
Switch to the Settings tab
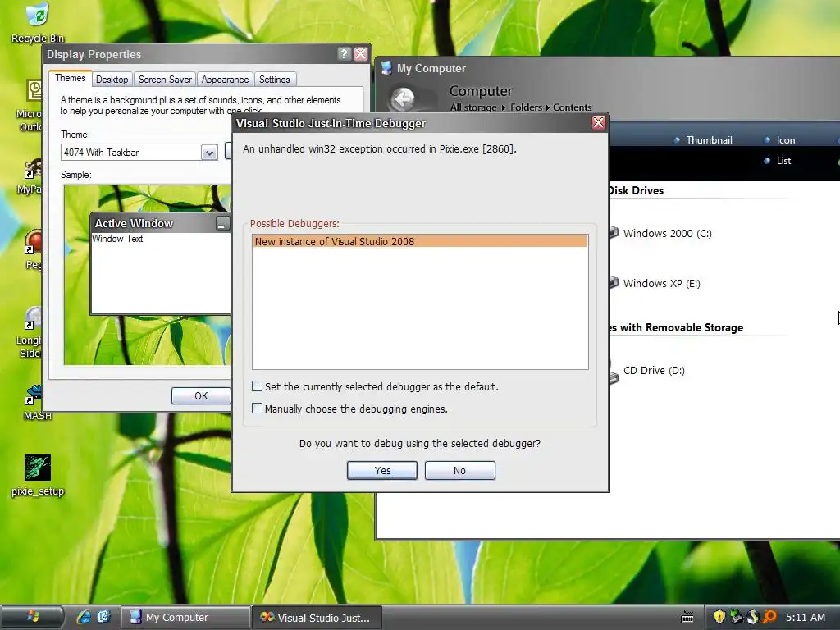pyautogui.click(x=274, y=80)
